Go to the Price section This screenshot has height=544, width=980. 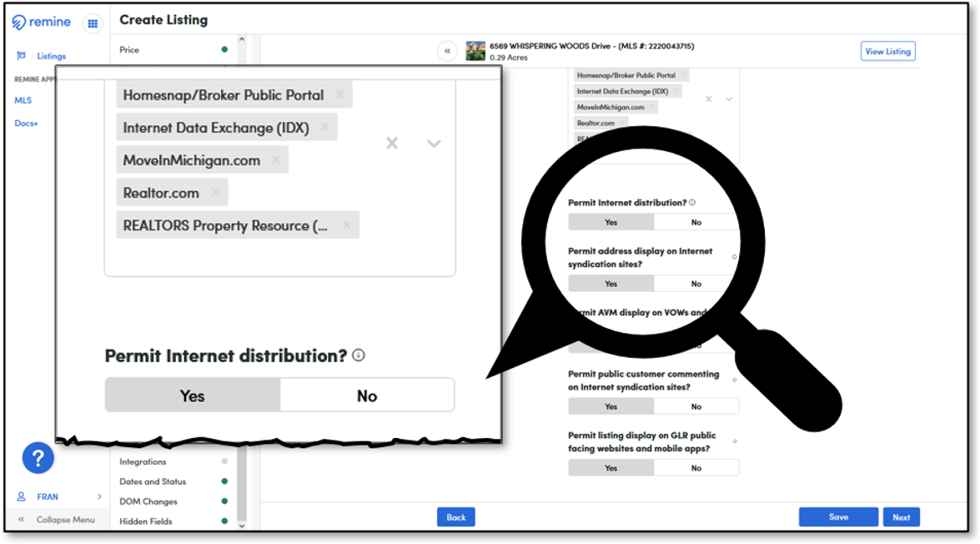tap(129, 49)
